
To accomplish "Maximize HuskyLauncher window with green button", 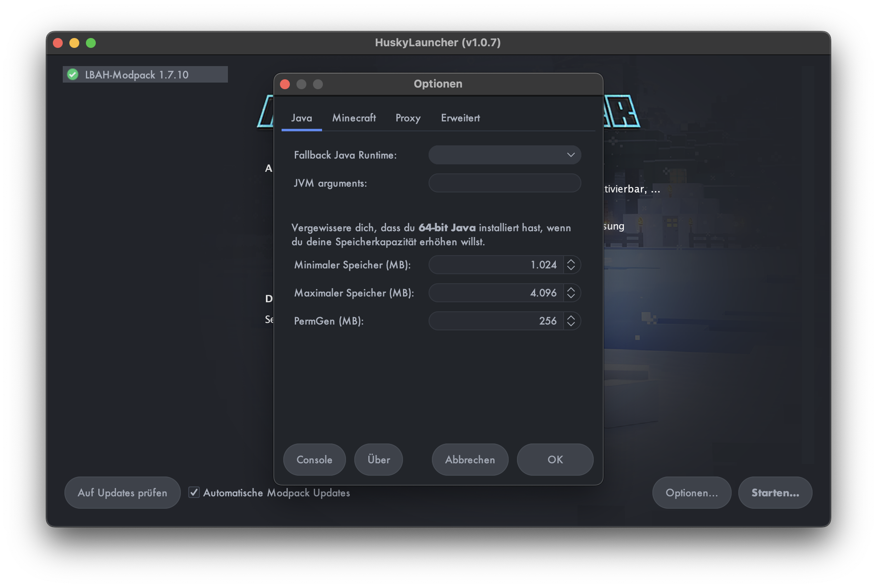I will point(91,43).
